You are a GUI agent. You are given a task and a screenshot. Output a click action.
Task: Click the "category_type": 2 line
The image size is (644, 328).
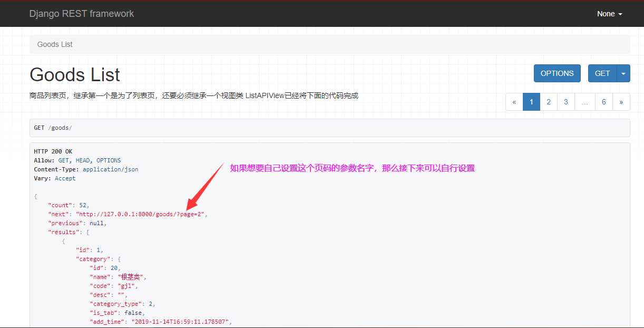pos(122,304)
